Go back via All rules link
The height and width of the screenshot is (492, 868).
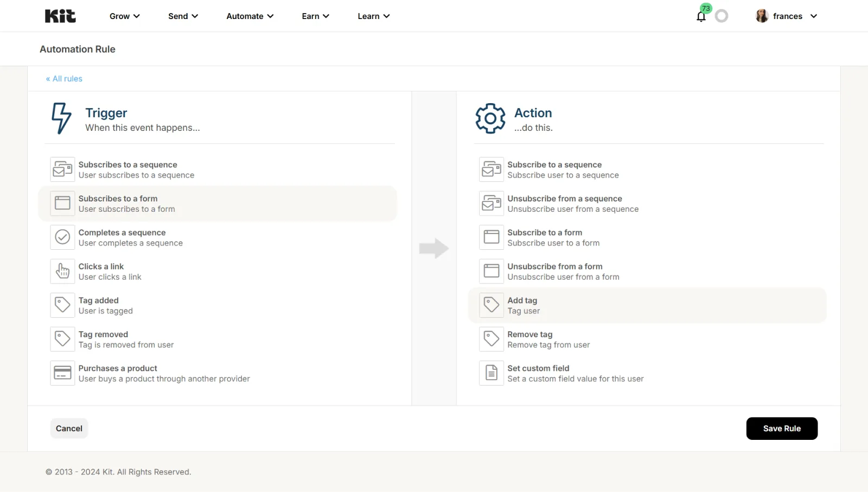(x=64, y=79)
